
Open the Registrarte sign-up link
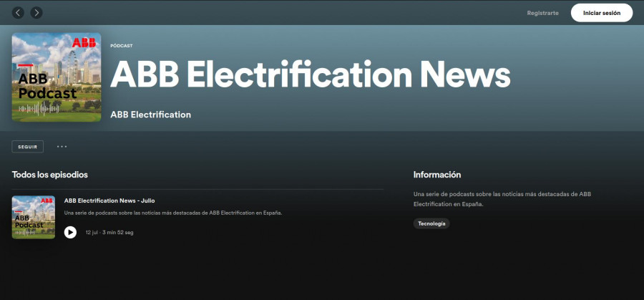[542, 13]
